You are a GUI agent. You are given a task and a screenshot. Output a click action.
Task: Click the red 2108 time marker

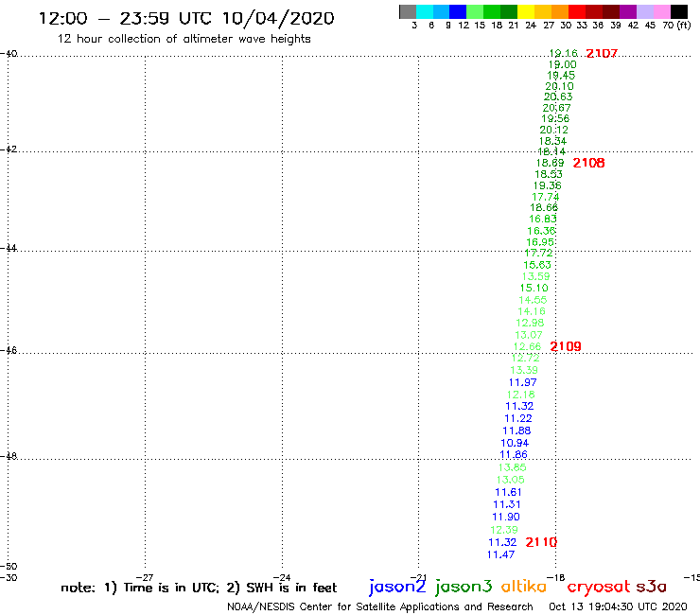(x=588, y=163)
